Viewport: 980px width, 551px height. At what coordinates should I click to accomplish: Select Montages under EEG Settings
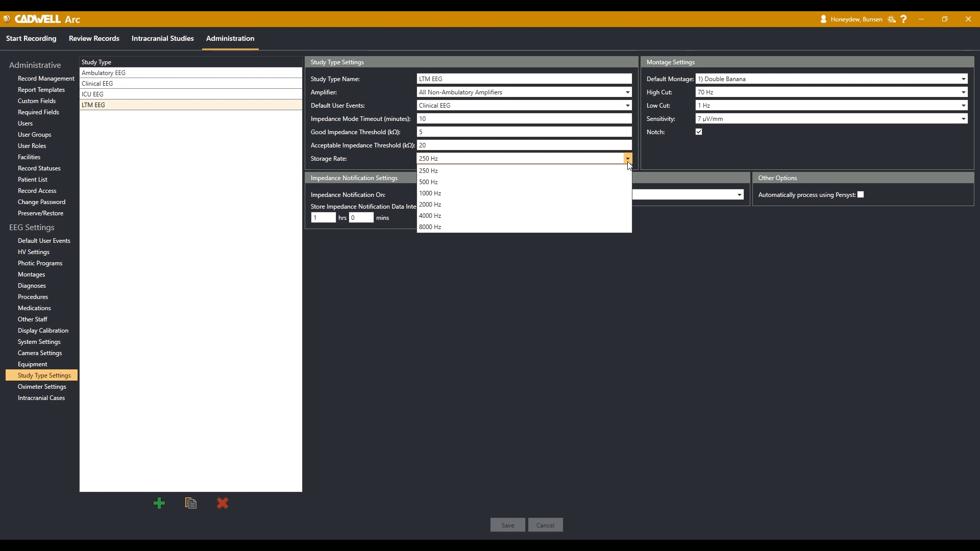pyautogui.click(x=31, y=274)
